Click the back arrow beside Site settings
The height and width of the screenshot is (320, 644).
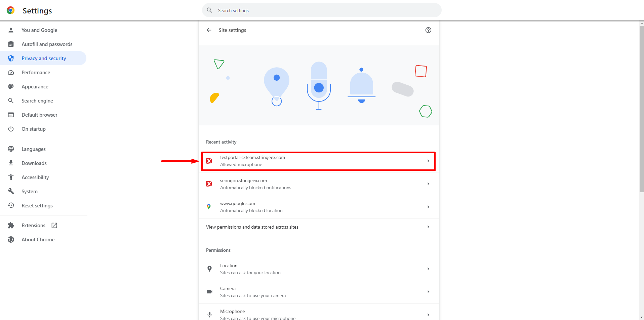tap(209, 30)
